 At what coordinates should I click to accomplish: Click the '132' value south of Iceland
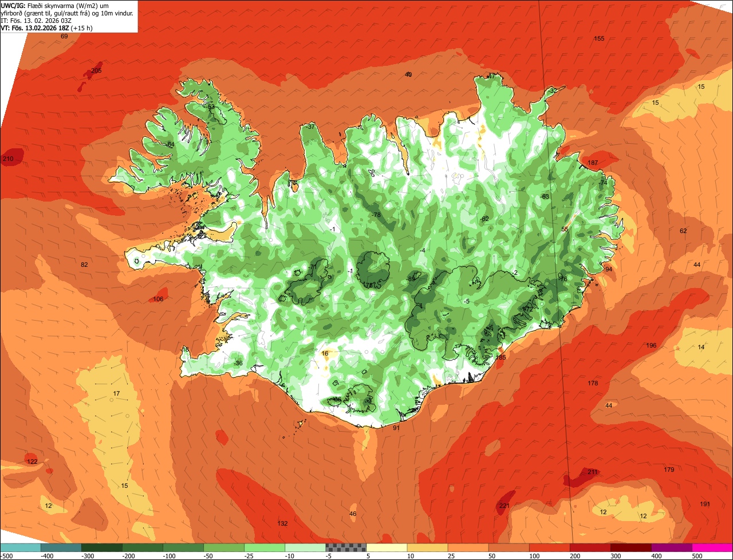point(282,523)
